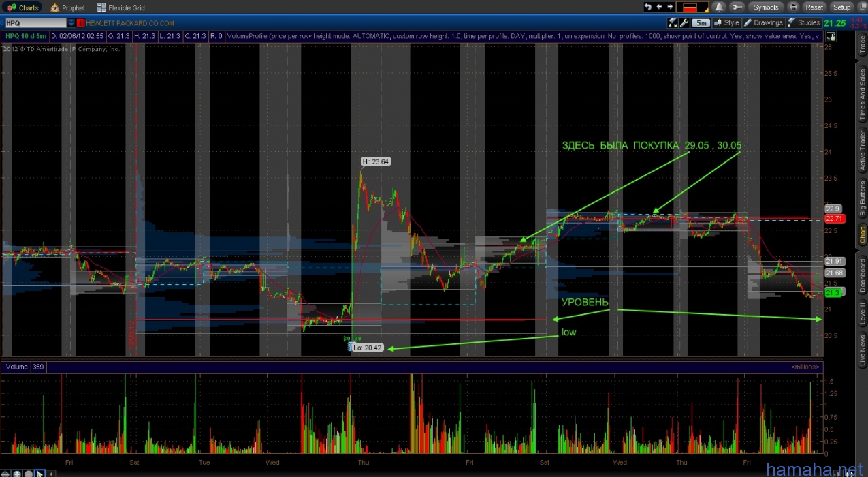Click the HPQ 10 d 5m chart label
Screen dimensions: 868x477
tap(27, 35)
